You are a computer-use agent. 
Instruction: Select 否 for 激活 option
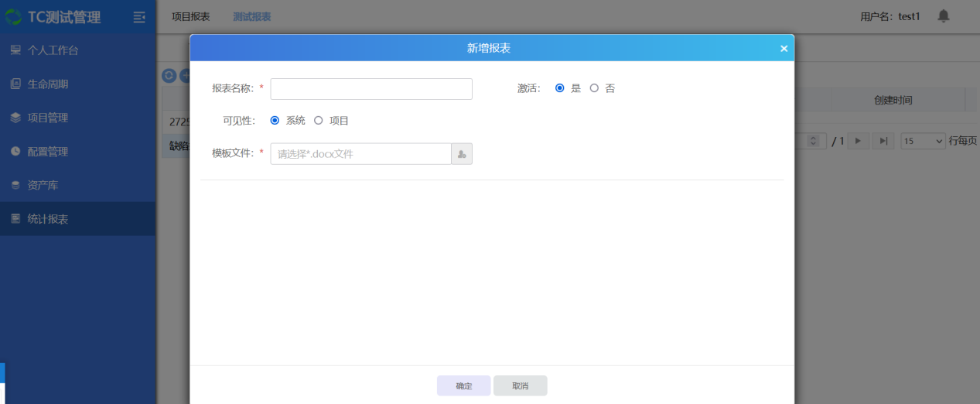pos(594,88)
